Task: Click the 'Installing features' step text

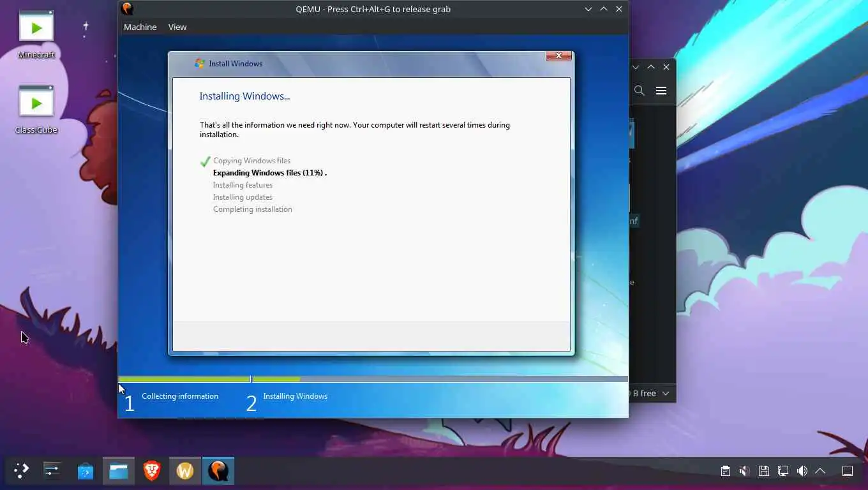Action: point(243,185)
